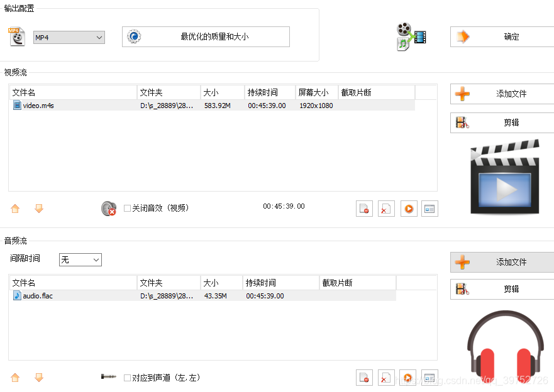Screen dimensions: 554x392
Task: Click orange plus icon in the audio section
Action: coord(462,262)
